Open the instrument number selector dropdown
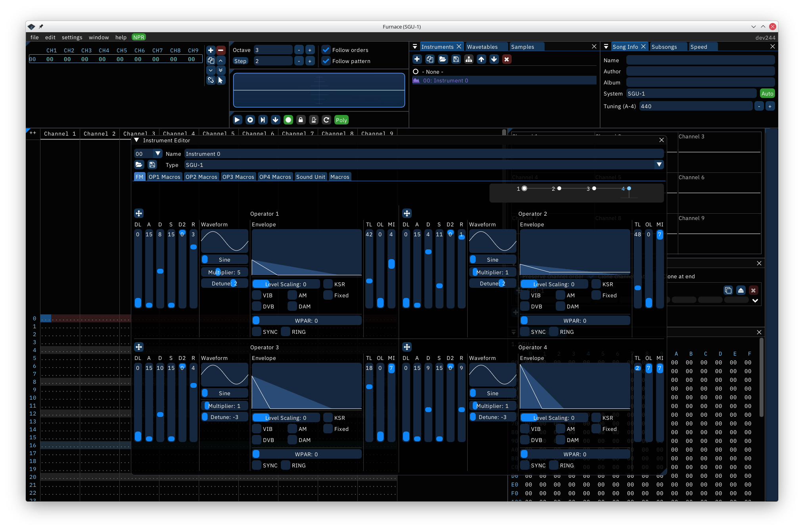 [x=157, y=153]
